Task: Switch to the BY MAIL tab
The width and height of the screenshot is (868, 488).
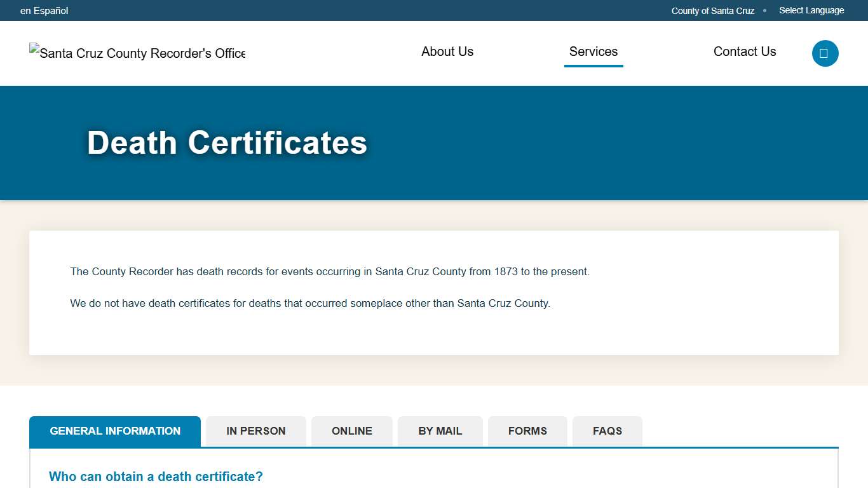Action: (440, 431)
